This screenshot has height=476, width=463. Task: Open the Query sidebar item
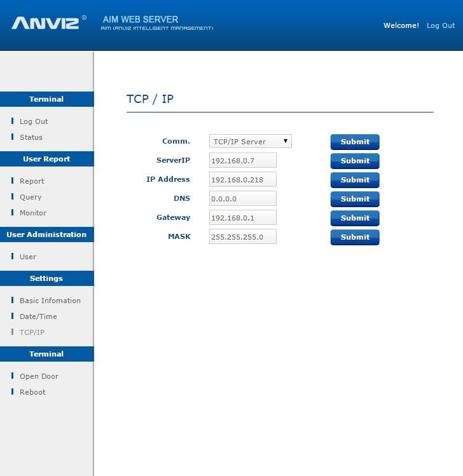(31, 197)
